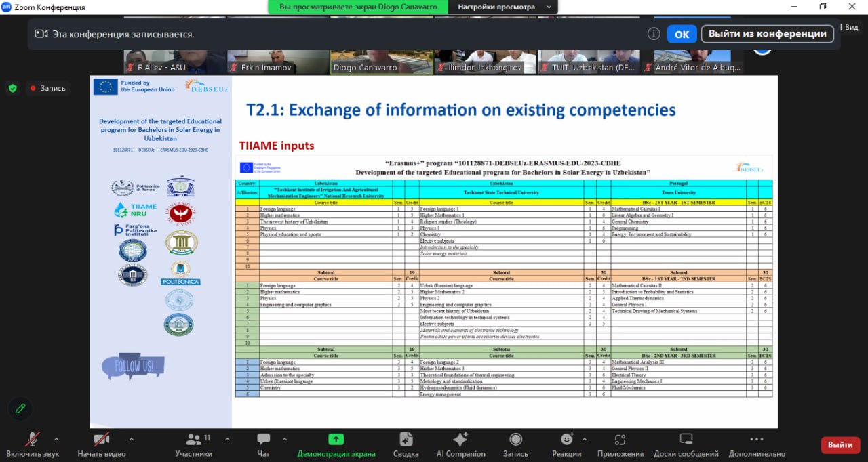
Task: Click the European Union flag in slide sidebar
Action: [x=105, y=86]
